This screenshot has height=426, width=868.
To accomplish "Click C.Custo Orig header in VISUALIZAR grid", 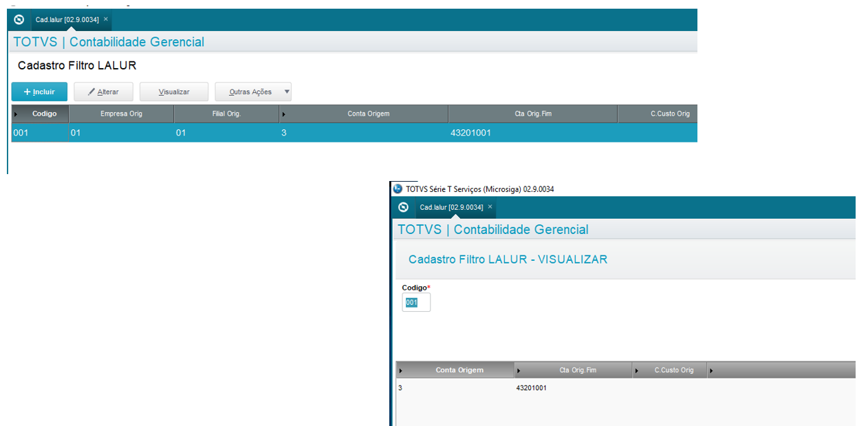I will [x=671, y=370].
